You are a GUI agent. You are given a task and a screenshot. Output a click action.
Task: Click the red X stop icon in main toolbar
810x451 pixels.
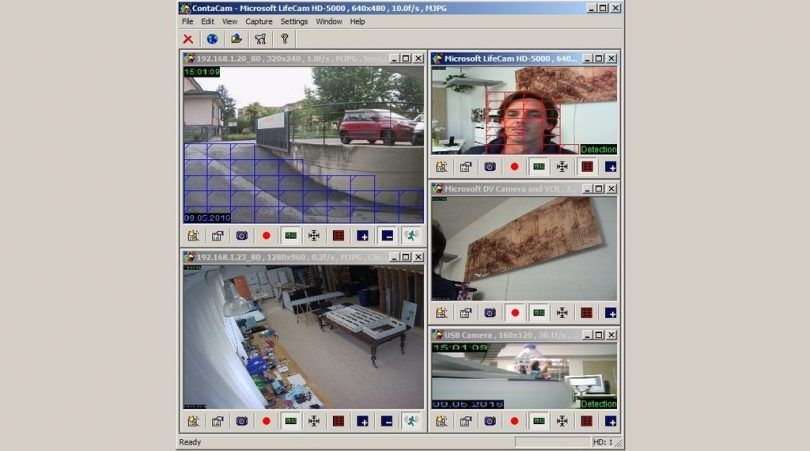tap(188, 39)
